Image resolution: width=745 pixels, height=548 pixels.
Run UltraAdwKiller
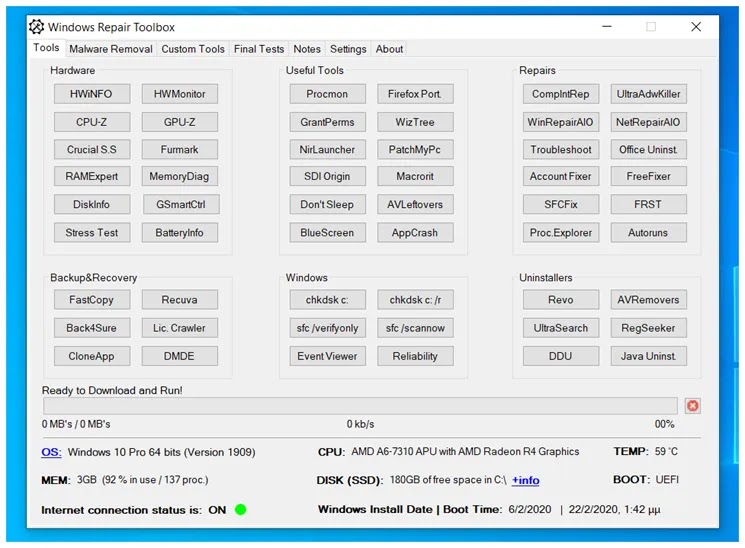click(649, 94)
